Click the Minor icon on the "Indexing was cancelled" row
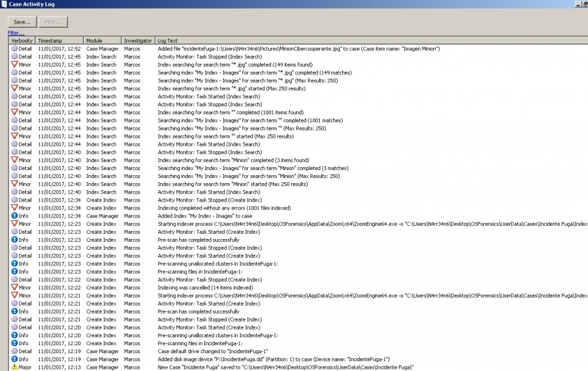 pos(14,288)
